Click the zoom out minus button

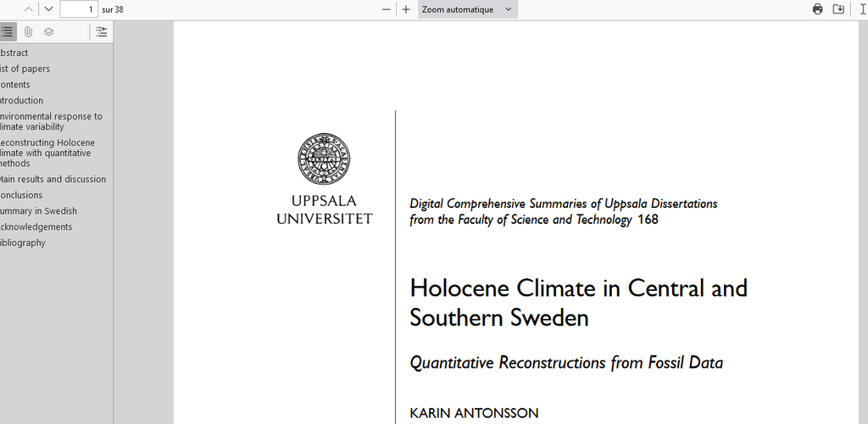(387, 9)
